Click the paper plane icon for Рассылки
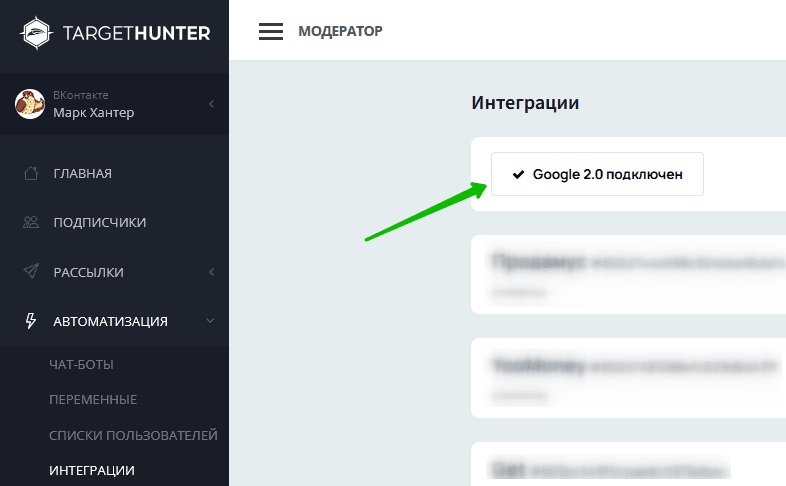 point(31,272)
